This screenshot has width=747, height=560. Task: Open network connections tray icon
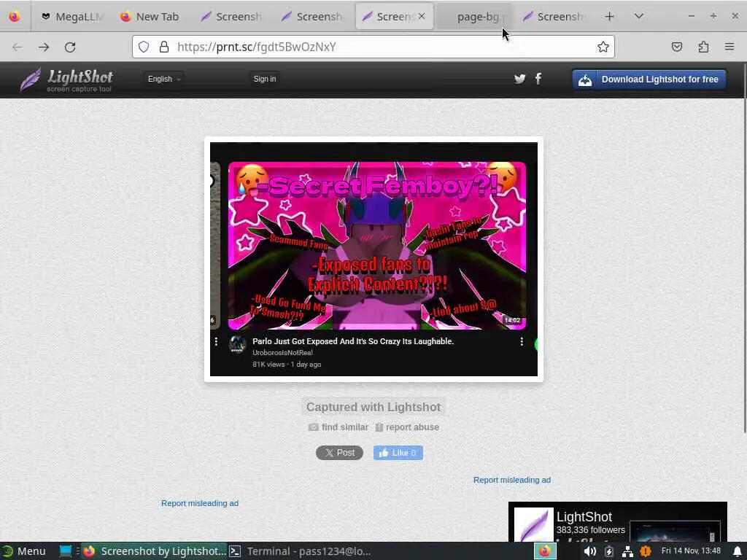tap(627, 551)
